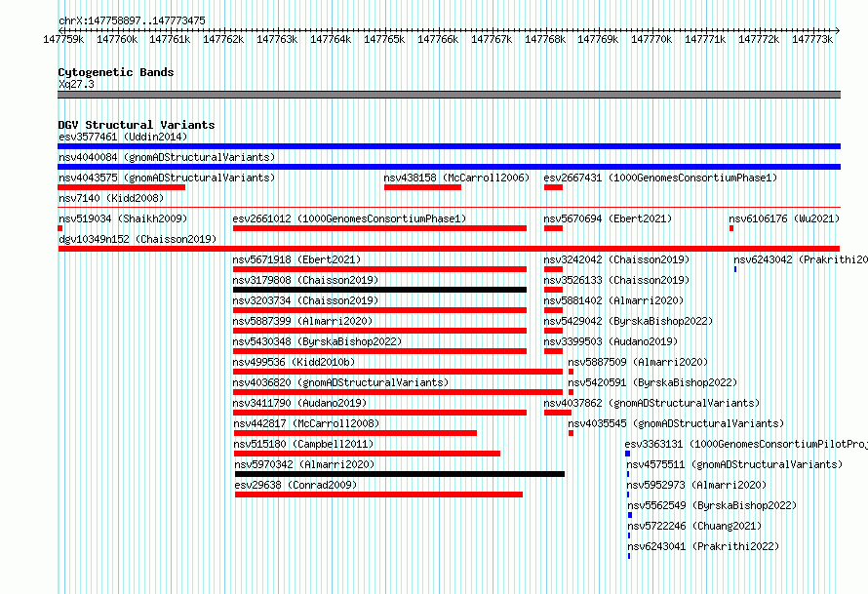Click the gray Xq27.3 cytogenetic band bar

click(x=449, y=95)
